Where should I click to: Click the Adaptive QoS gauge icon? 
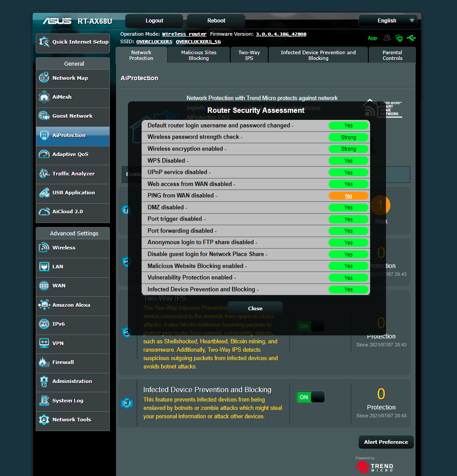coord(44,154)
